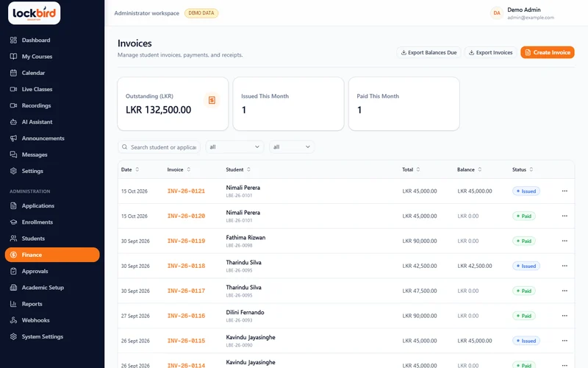Open the Calendar sidebar icon

pos(13,73)
